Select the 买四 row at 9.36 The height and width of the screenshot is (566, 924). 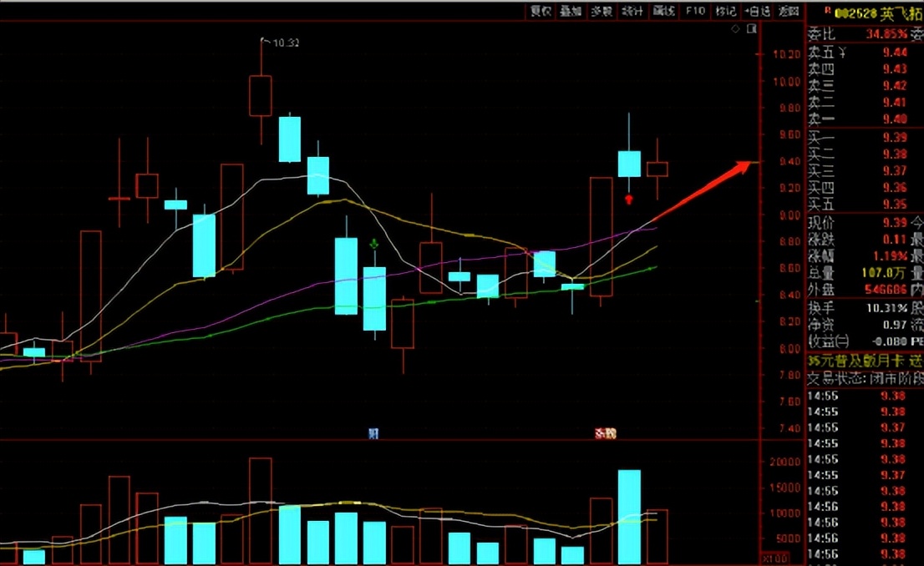(865, 187)
